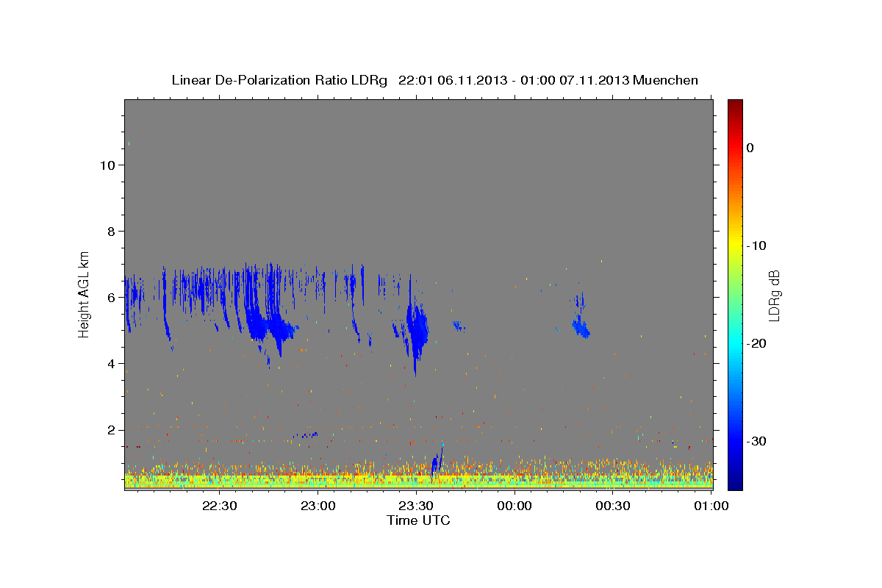The height and width of the screenshot is (588, 882).
Task: Click the height axis label 10
Action: click(x=107, y=165)
